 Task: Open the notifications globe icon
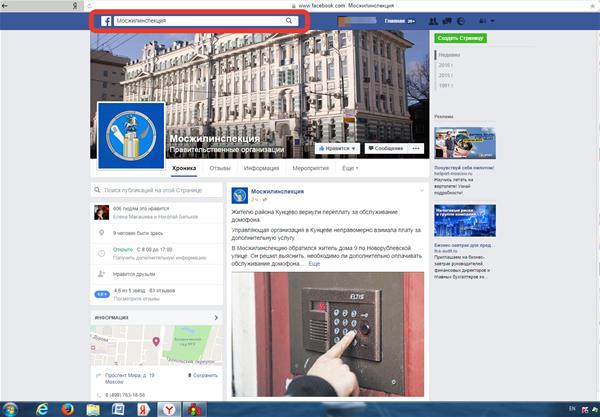click(x=461, y=21)
